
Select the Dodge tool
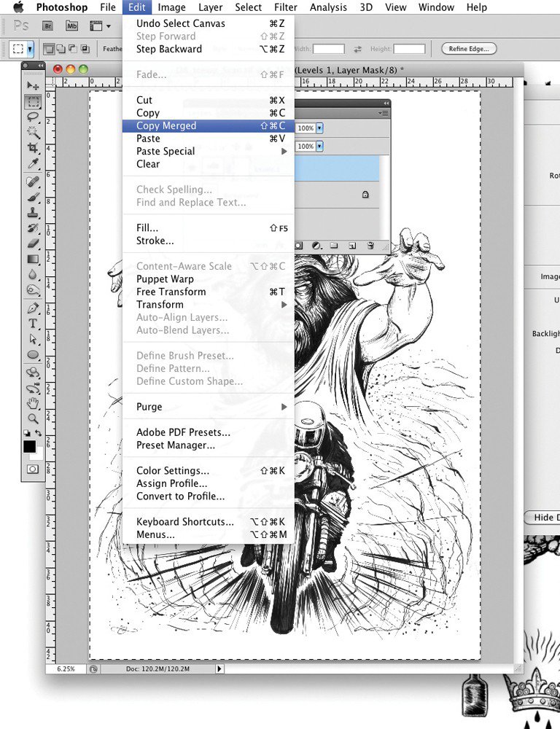point(33,290)
